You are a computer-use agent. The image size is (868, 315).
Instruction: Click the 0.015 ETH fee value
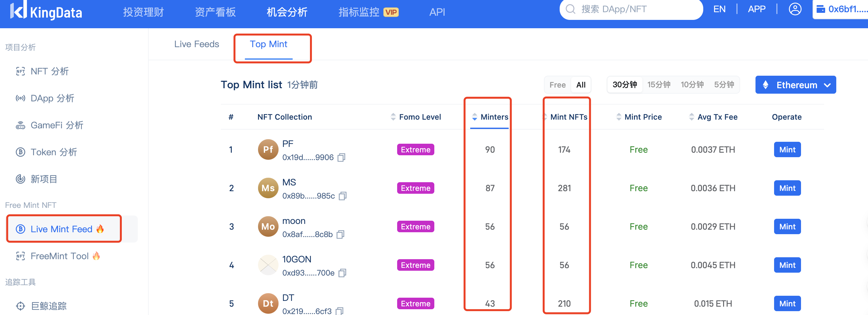point(713,303)
